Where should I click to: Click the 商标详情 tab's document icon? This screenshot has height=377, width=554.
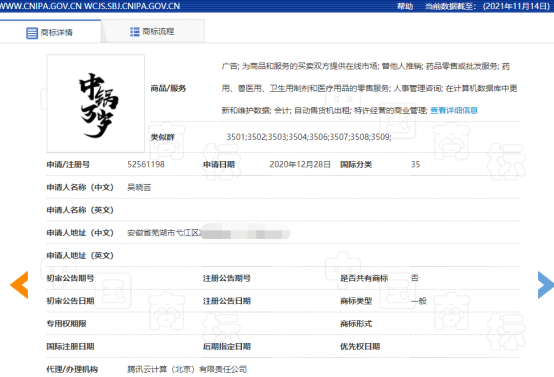32,33
